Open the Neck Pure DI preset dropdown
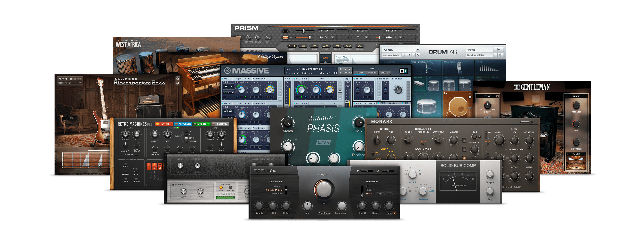Viewport: 644px width, 242px height. (x=70, y=83)
